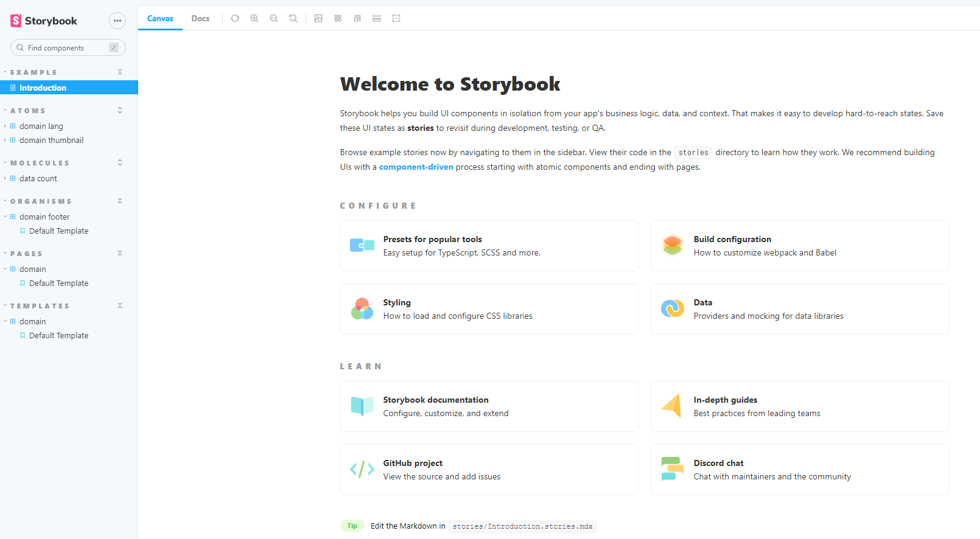Screen dimensions: 980x539
Task: Click the slash shortcut key badge in the search field
Action: (114, 47)
